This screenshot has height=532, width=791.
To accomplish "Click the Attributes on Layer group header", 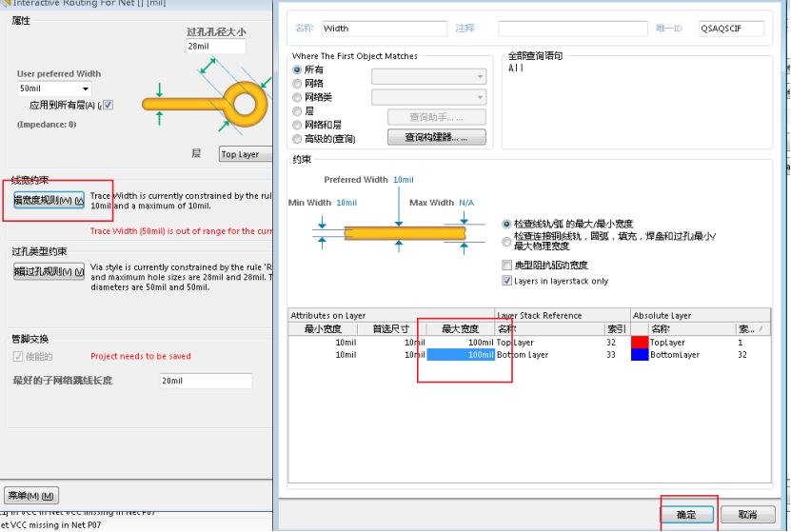I will pyautogui.click(x=391, y=316).
